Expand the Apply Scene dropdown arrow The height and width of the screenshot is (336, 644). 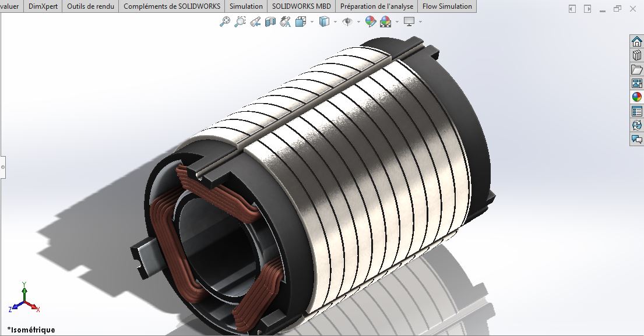(x=397, y=22)
